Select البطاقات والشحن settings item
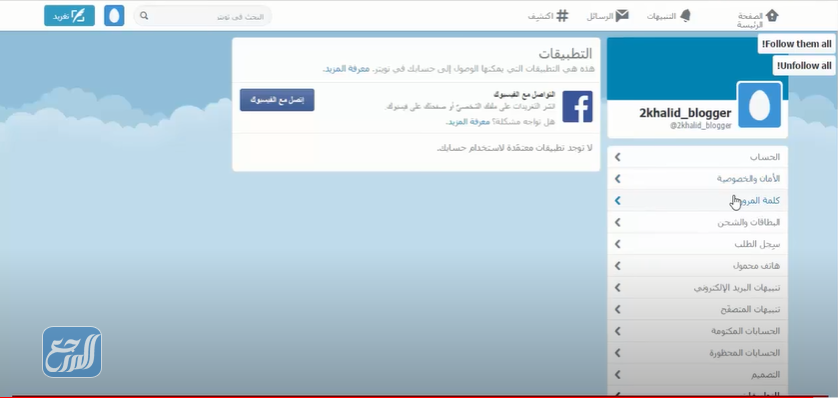This screenshot has height=398, width=838. pyautogui.click(x=697, y=222)
